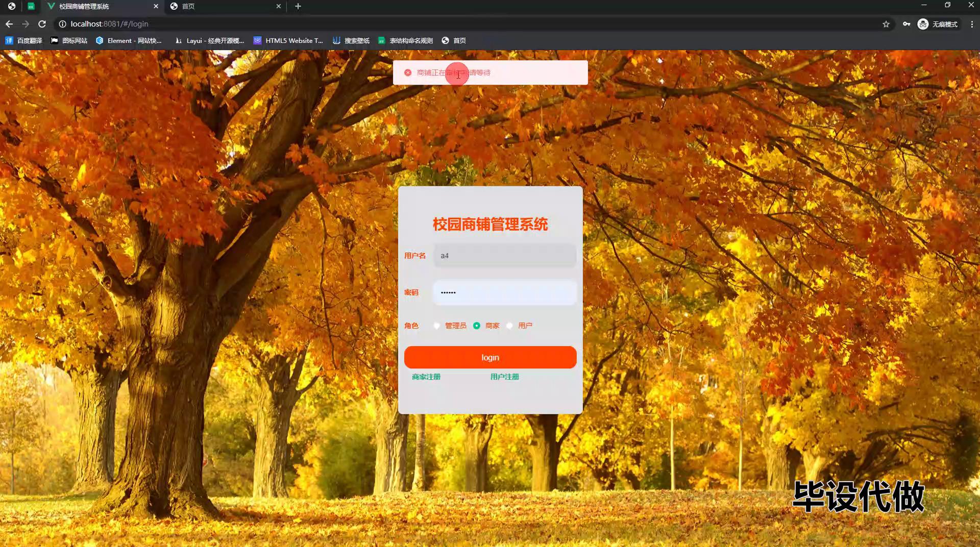Open a new browser tab
Viewport: 980px width, 547px height.
(298, 6)
